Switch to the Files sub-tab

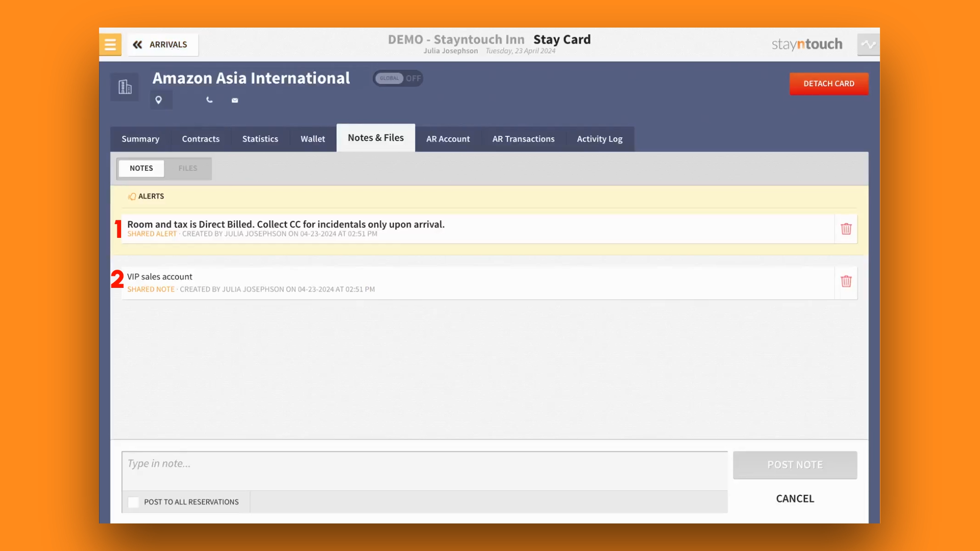pyautogui.click(x=187, y=168)
